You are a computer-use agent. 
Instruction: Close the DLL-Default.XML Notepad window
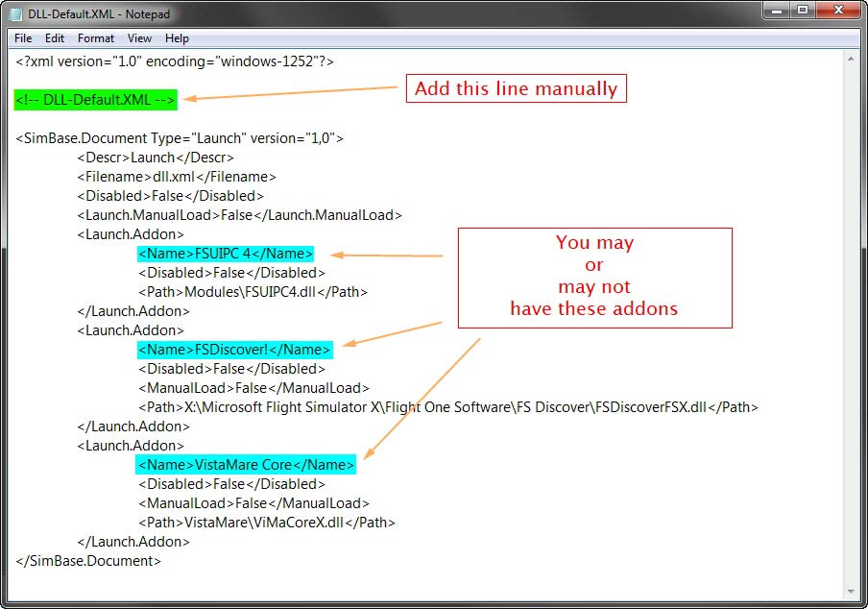point(836,11)
